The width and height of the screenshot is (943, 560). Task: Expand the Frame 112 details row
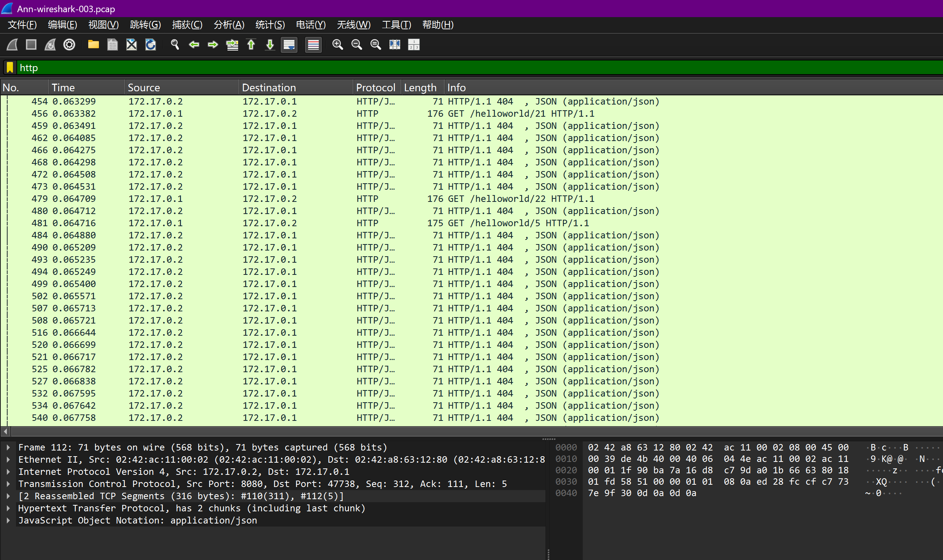click(x=8, y=447)
